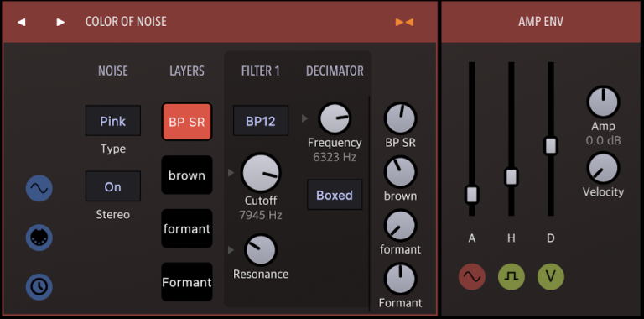Open the blue MIDI connector icon

coord(39,238)
